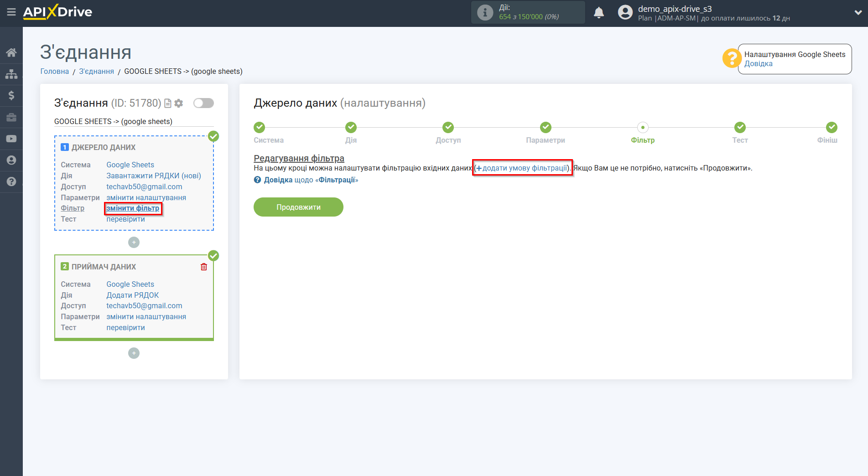Open source access techavb50@gmail.com link
The width and height of the screenshot is (868, 476).
point(144,187)
